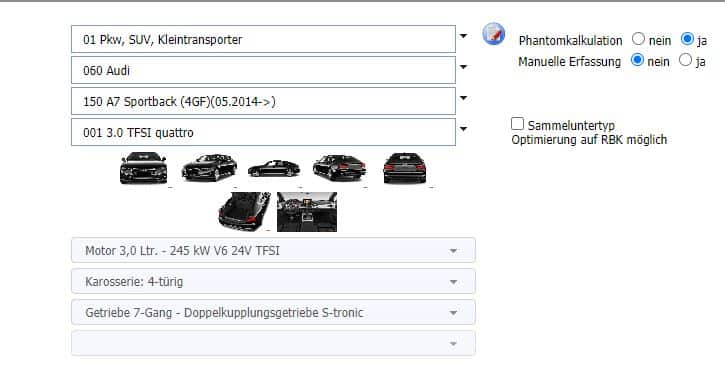This screenshot has height=390, width=725.
Task: Open the 3.0 TFSI quattro subtype dropdown arrow
Action: pos(463,129)
